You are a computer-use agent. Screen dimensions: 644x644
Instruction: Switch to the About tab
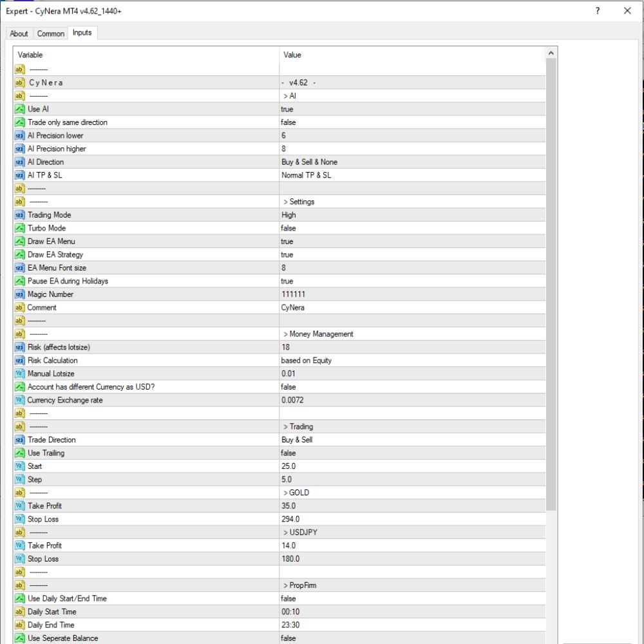pos(19,33)
